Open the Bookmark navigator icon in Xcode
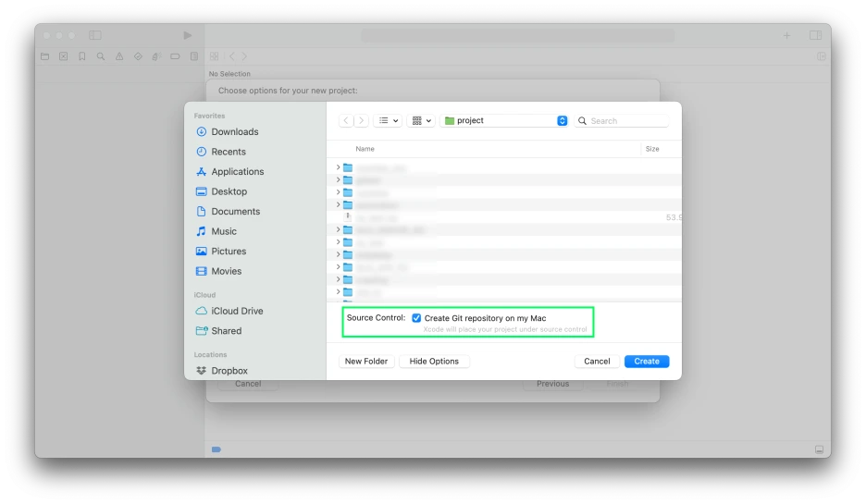Screen dimensions: 866x504 (x=81, y=56)
